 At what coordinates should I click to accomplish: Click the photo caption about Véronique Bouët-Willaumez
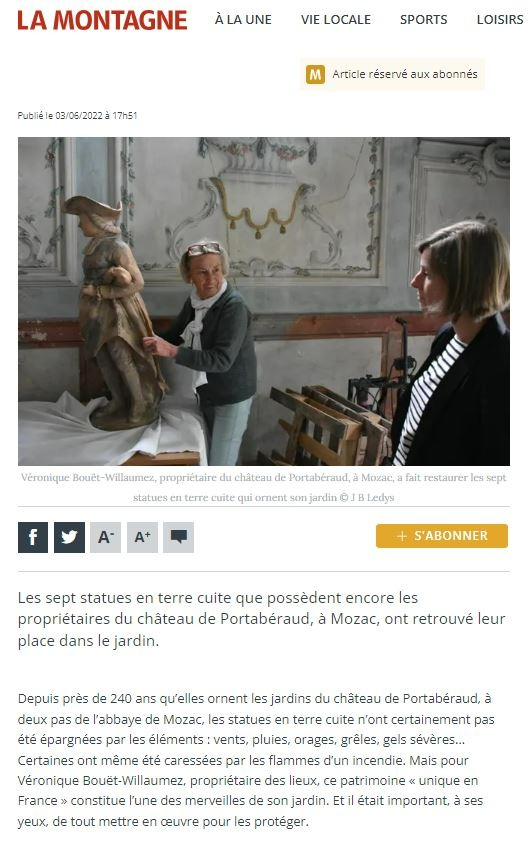pos(264,487)
